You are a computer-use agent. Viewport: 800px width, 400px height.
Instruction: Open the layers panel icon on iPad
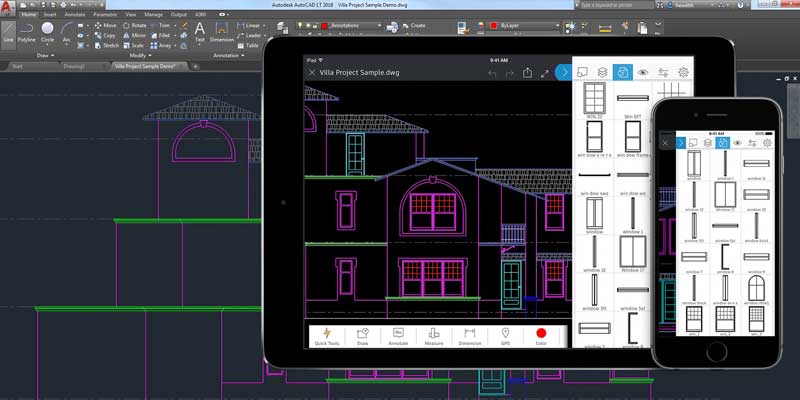click(603, 72)
